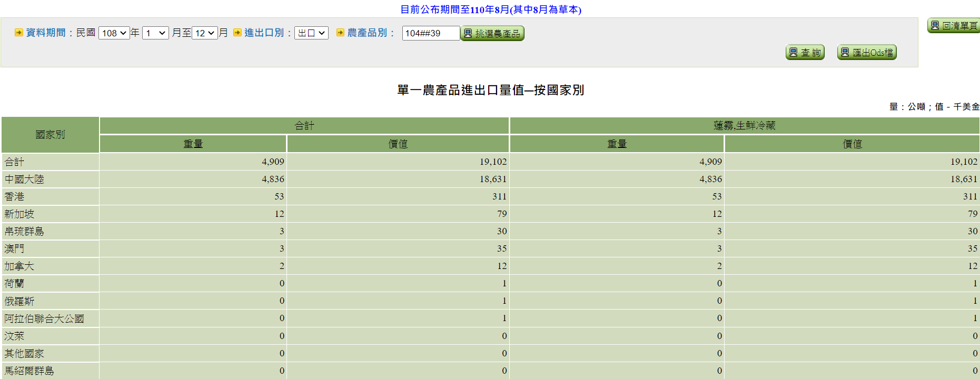Click the blue 目前公布期間 notice text
980x379 pixels.
(x=490, y=9)
